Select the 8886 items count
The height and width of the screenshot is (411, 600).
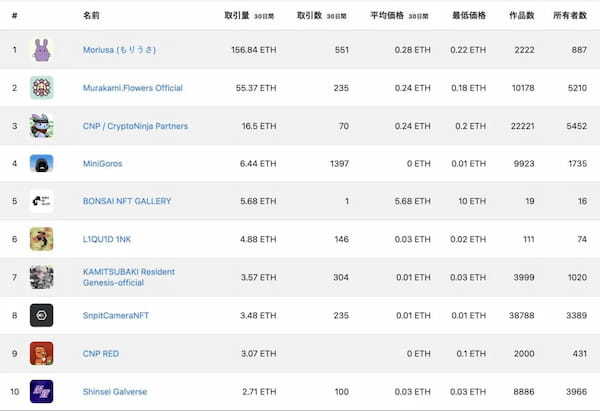point(524,392)
